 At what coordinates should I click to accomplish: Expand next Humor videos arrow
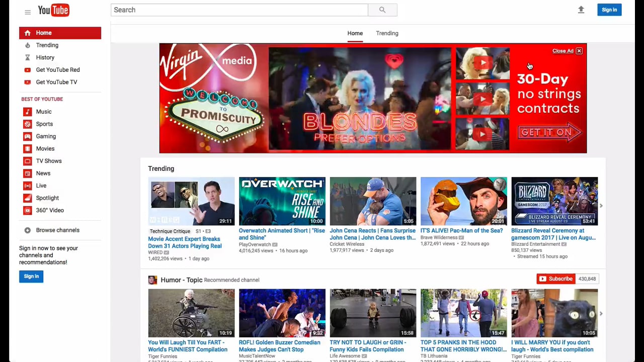point(601,314)
